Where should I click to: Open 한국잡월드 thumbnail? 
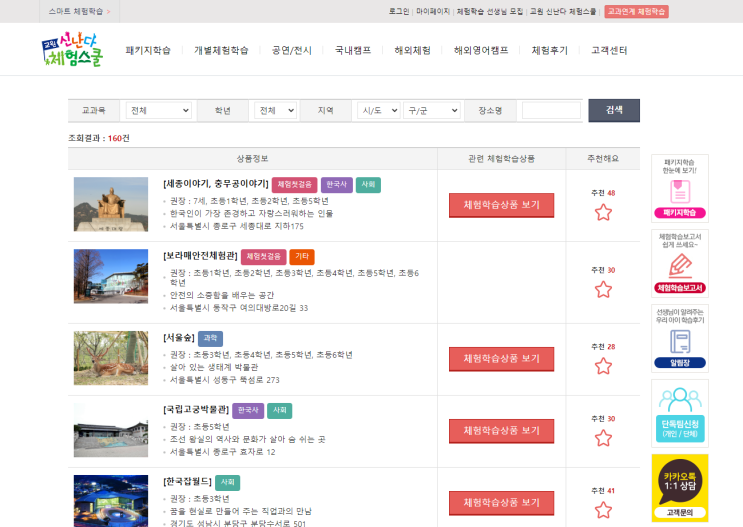pos(111,501)
